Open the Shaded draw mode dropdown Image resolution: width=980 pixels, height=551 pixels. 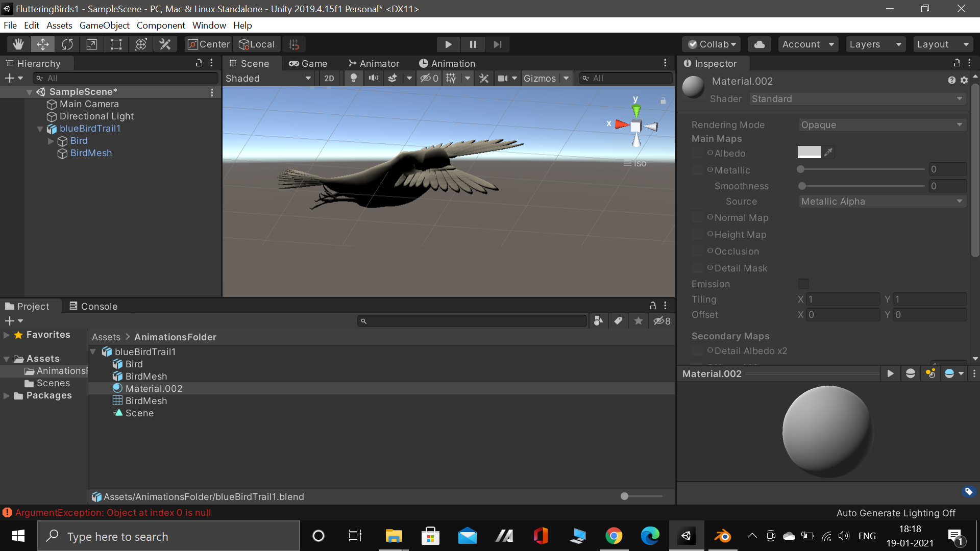point(268,78)
